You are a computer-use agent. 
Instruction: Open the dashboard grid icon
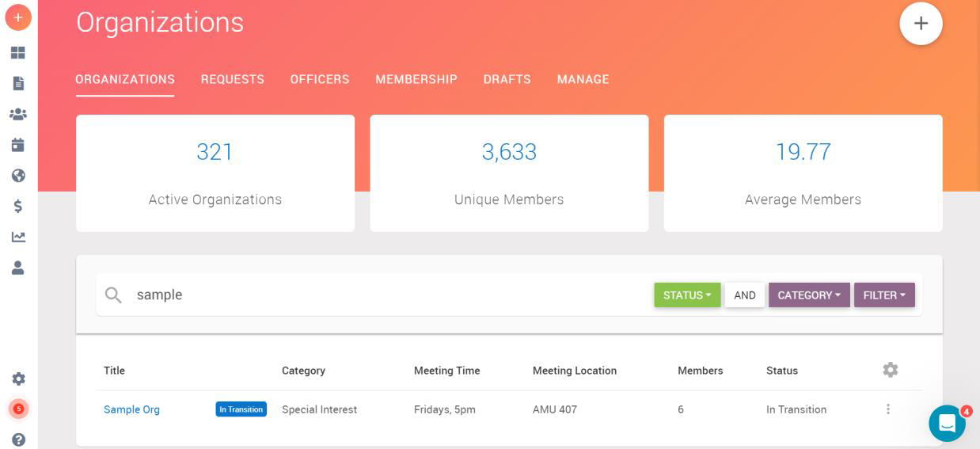pos(18,53)
